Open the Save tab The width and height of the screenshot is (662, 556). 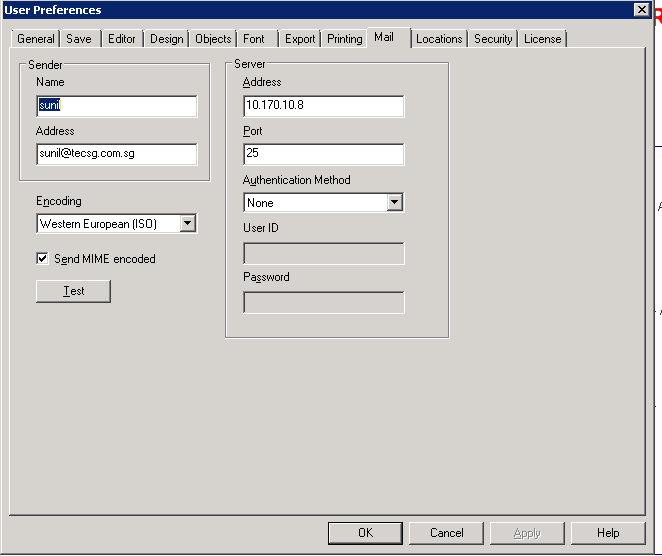pyautogui.click(x=80, y=39)
